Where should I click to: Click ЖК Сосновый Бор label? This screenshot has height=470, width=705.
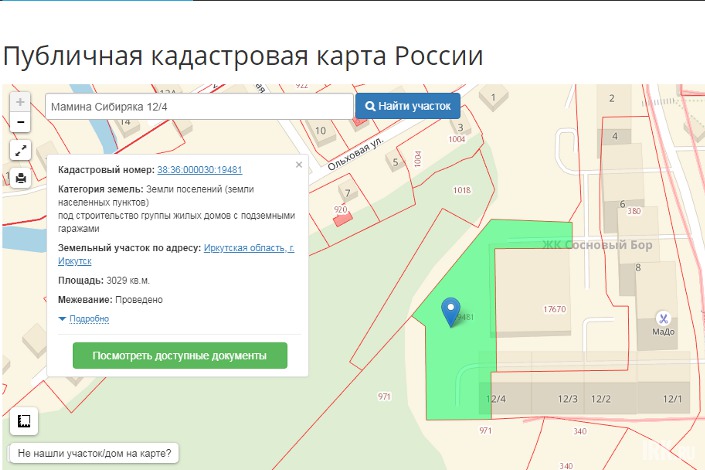[x=597, y=245]
